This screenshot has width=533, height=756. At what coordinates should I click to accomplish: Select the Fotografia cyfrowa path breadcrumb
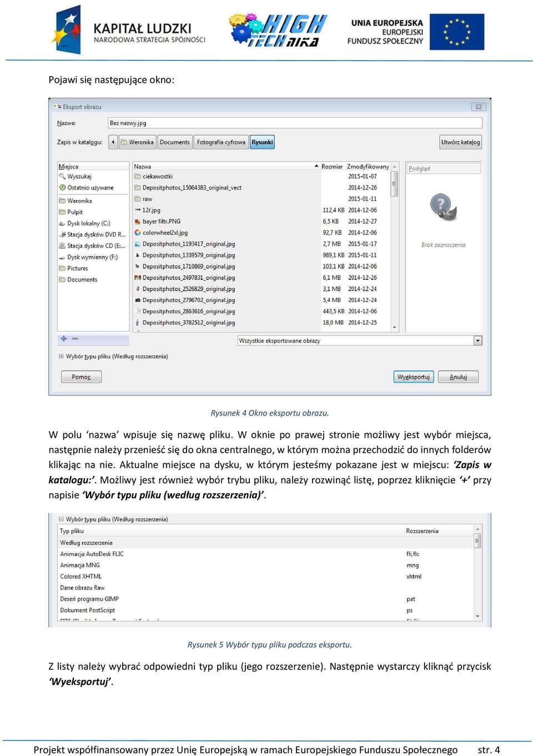[x=221, y=142]
